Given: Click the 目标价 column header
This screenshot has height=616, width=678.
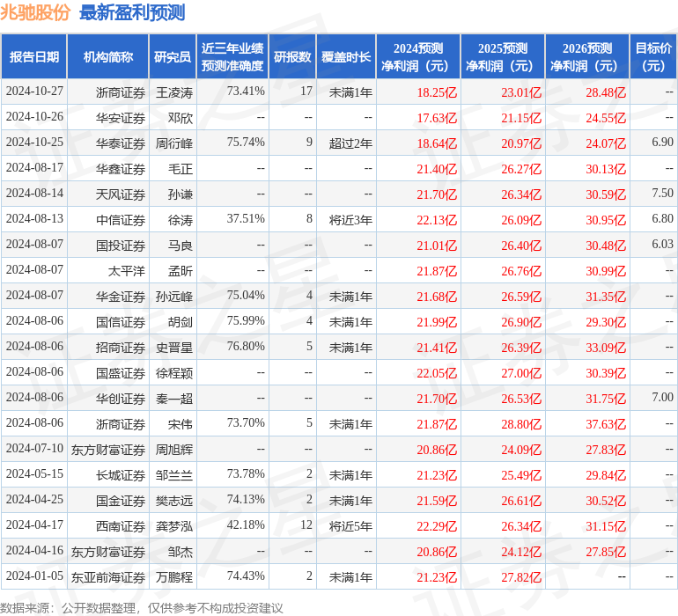Looking at the screenshot, I should (653, 56).
